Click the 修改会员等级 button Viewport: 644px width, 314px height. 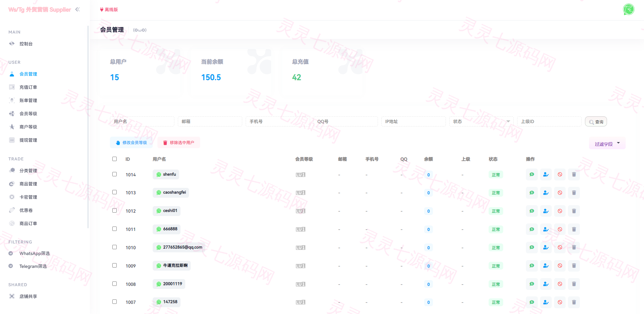click(x=131, y=143)
